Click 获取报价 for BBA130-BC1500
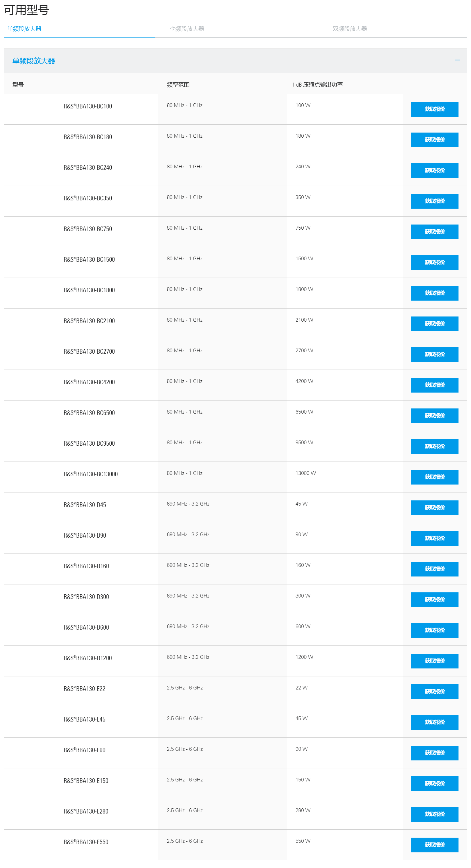This screenshot has width=471, height=868. (x=435, y=263)
